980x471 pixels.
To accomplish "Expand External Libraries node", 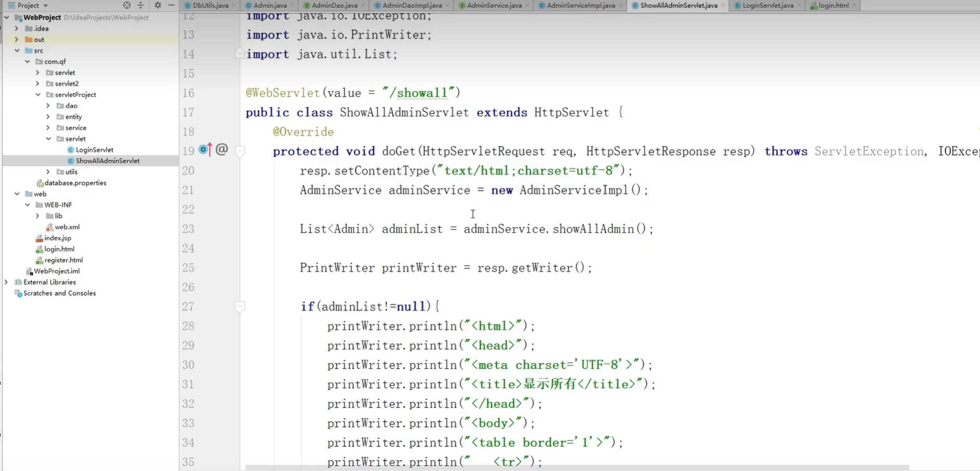I will click(x=6, y=282).
